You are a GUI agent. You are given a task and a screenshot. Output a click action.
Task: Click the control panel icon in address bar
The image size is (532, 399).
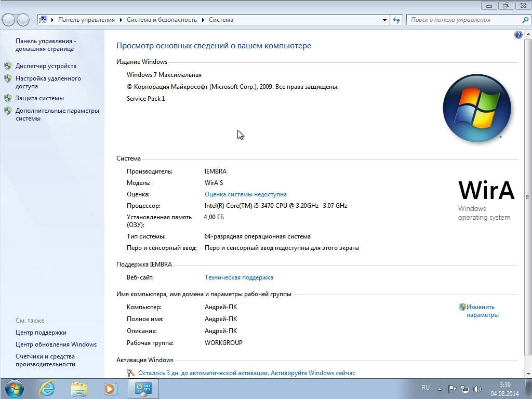[43, 20]
